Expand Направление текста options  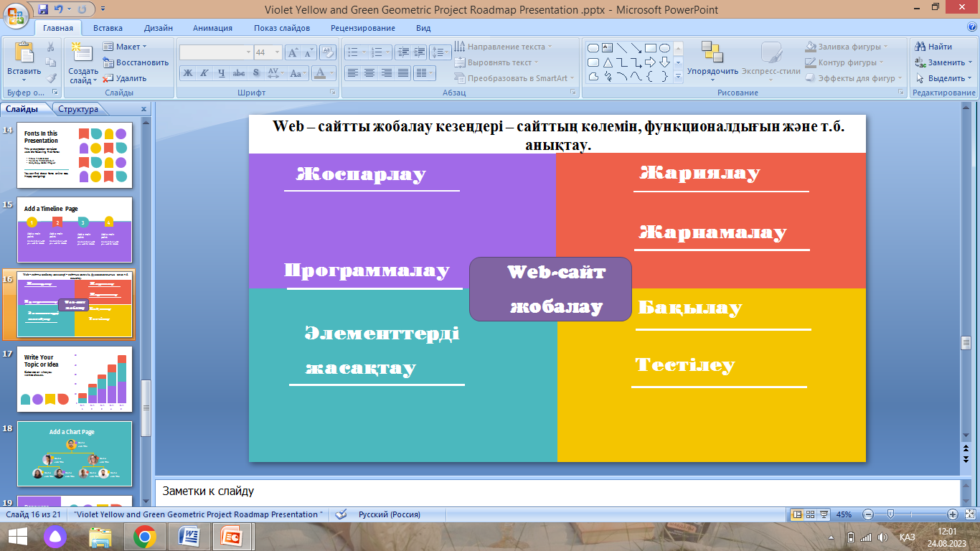pos(504,47)
